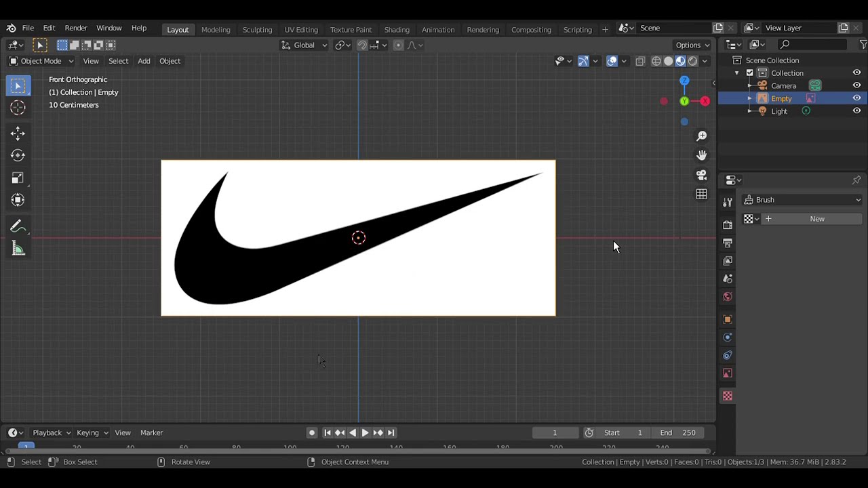Click the viewport zoom magnifier icon
This screenshot has width=868, height=488.
[702, 136]
